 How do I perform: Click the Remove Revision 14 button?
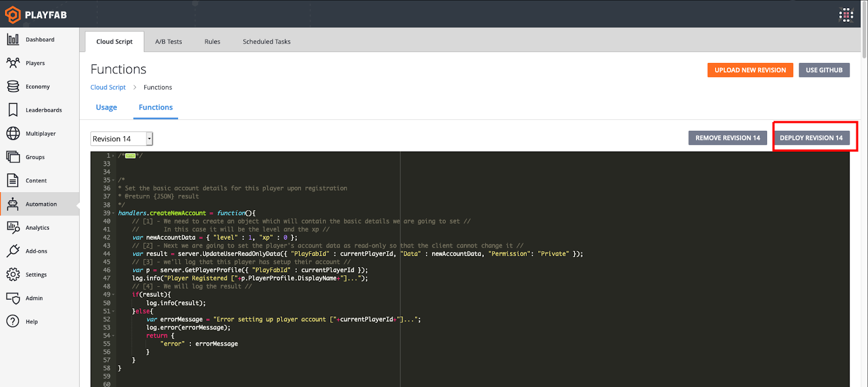[x=727, y=138]
